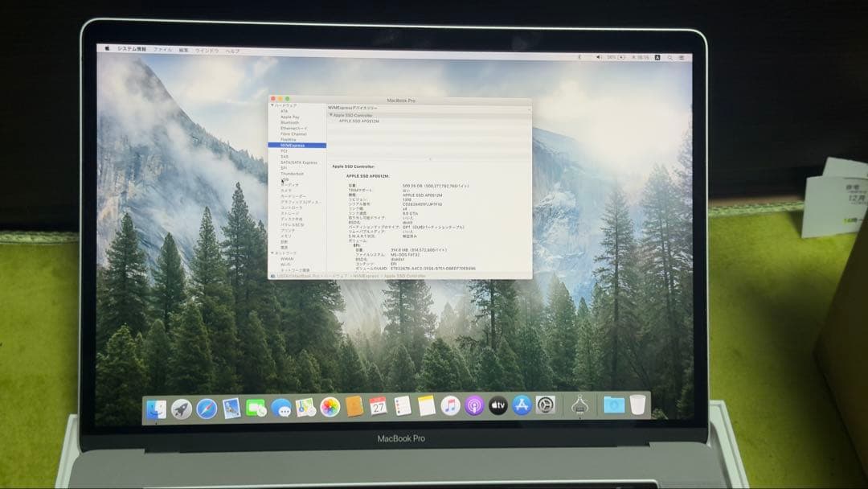Viewport: 868px width, 489px height.
Task: Open the Photos app from the Dock
Action: (x=329, y=409)
